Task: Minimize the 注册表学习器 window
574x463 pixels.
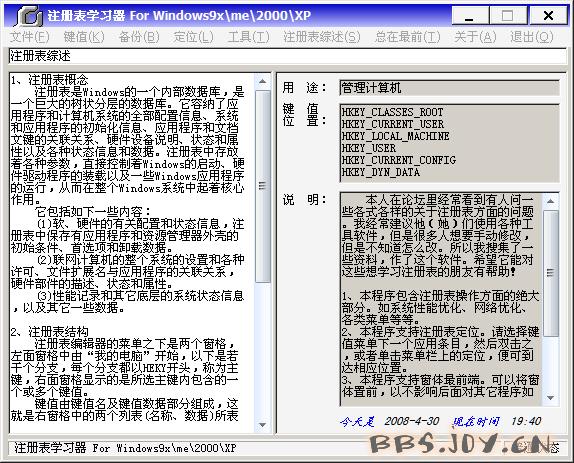Action: coord(470,16)
